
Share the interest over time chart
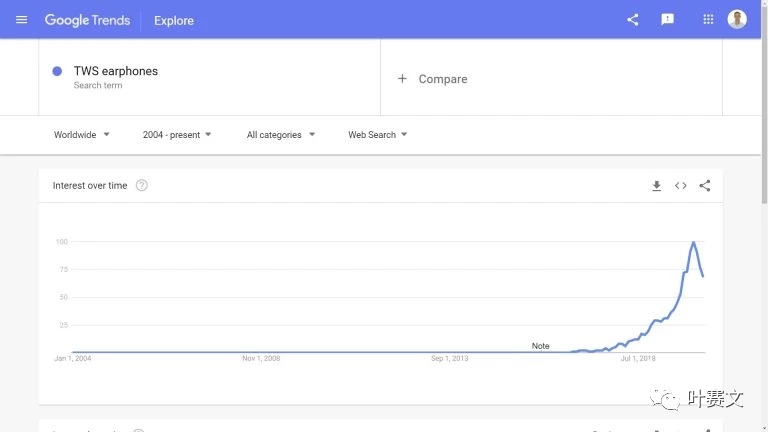coord(704,186)
